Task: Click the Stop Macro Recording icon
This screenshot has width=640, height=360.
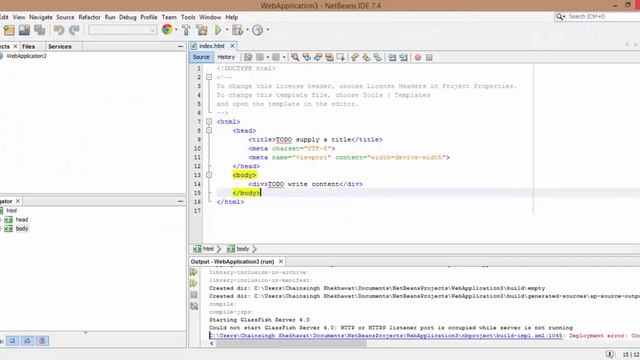Action: pos(429,58)
